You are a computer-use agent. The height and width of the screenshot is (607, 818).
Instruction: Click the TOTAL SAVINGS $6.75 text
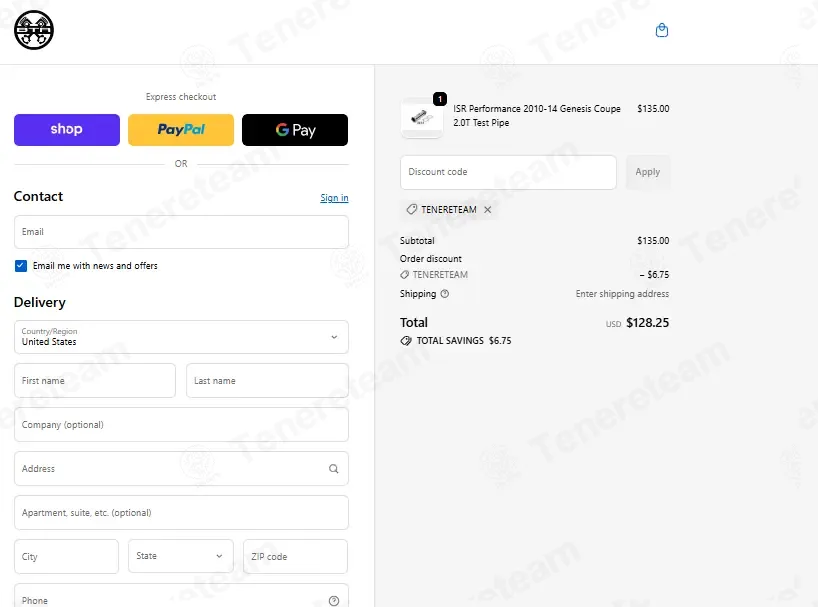(464, 341)
